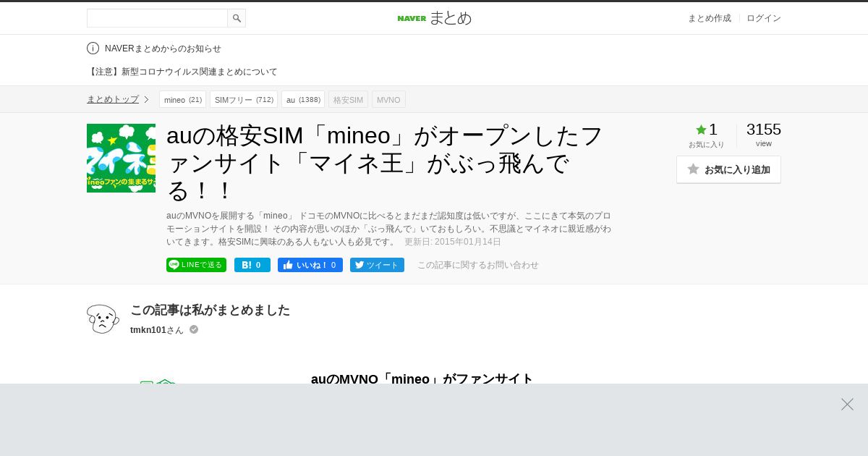Focus the search input field
868x456 pixels.
tap(157, 18)
